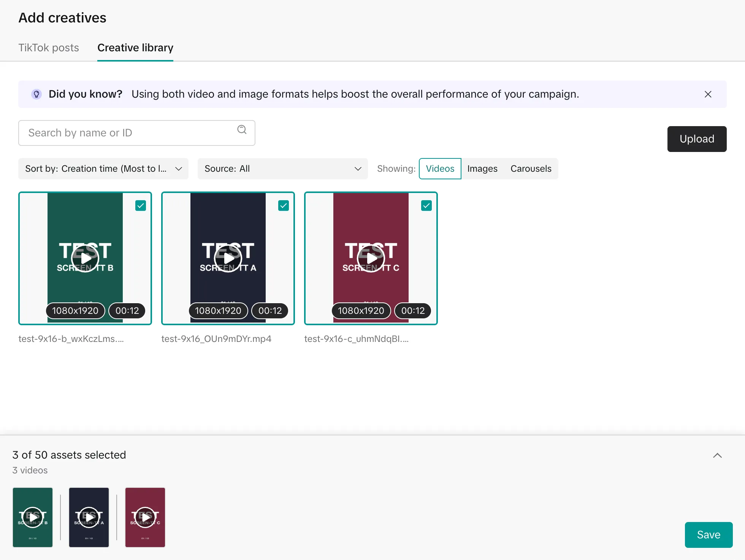745x560 pixels.
Task: Click the 3 of 50 assets selected text
Action: pos(69,455)
